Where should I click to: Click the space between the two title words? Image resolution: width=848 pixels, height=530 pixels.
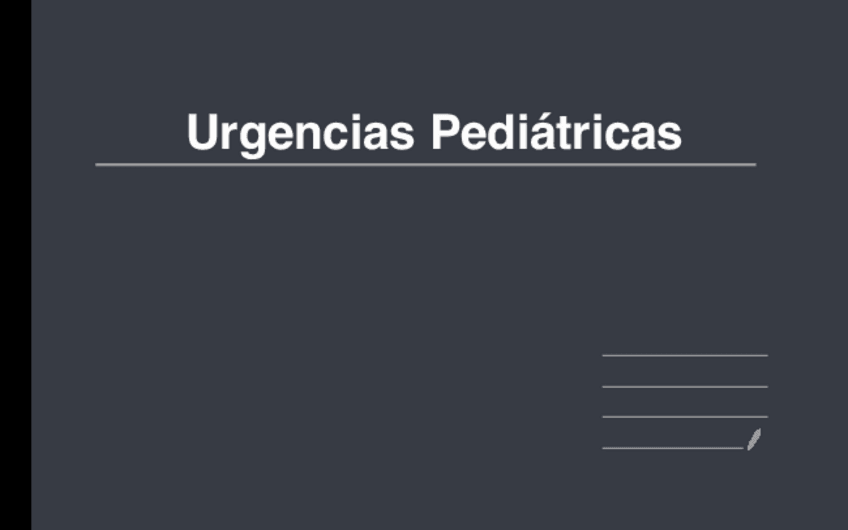pos(422,133)
